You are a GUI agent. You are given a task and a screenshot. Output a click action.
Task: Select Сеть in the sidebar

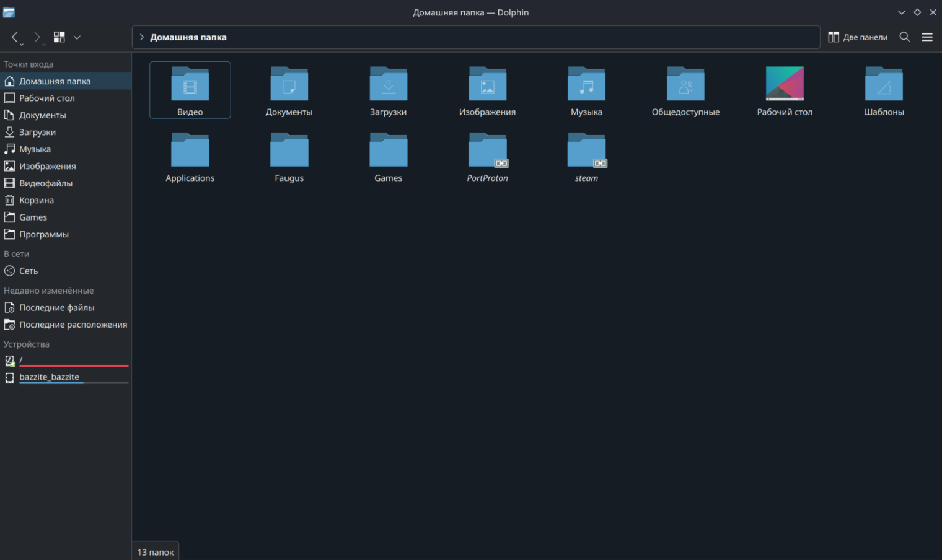coord(29,271)
